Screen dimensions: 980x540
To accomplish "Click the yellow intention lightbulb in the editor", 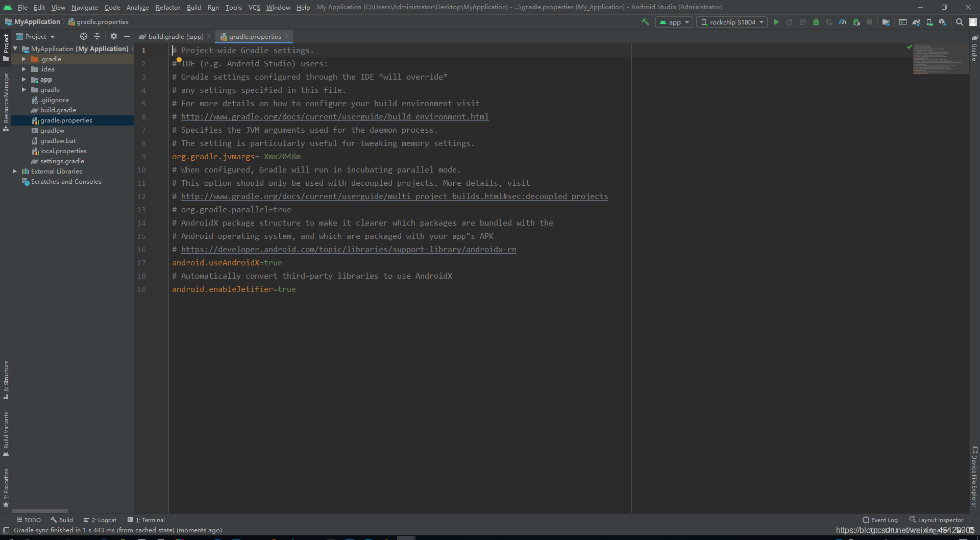I will 179,60.
